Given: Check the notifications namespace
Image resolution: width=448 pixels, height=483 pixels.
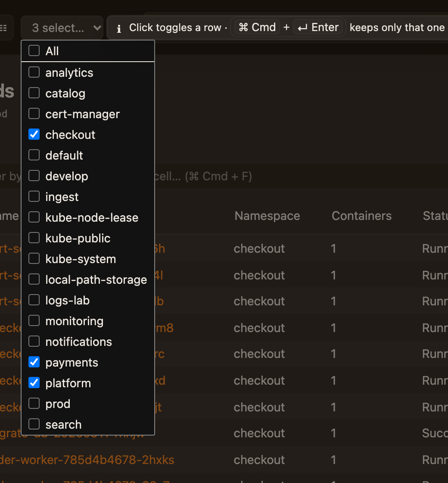Looking at the screenshot, I should point(34,341).
